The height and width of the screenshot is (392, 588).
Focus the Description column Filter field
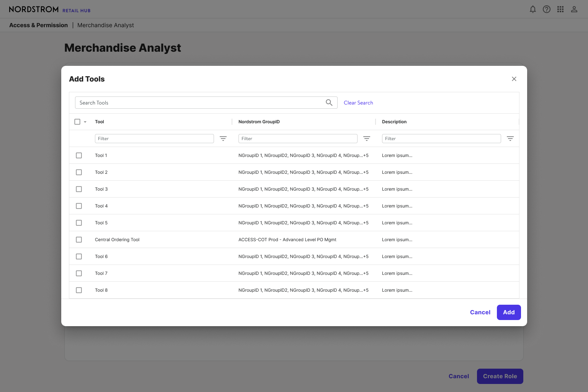pos(441,139)
